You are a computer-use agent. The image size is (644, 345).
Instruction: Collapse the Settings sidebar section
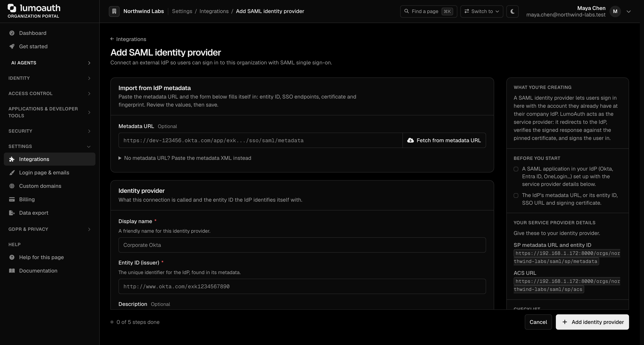coord(49,146)
